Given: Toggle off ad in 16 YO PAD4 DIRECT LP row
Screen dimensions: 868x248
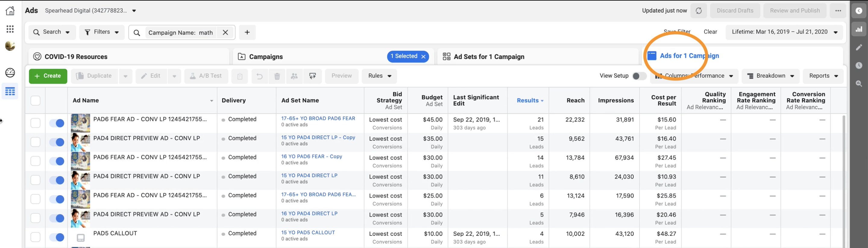Looking at the screenshot, I should pos(57,218).
